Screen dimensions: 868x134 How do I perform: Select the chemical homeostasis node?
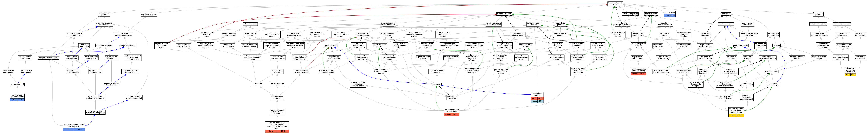coord(842,24)
